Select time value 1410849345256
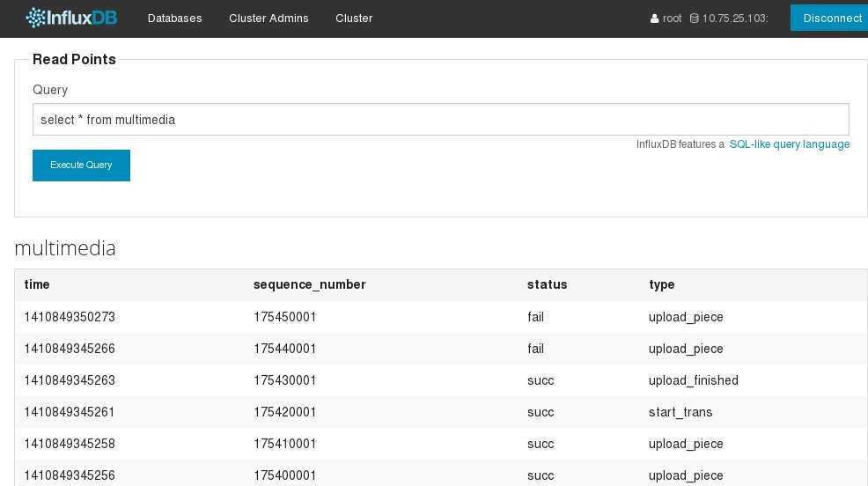The width and height of the screenshot is (868, 486). 70,475
